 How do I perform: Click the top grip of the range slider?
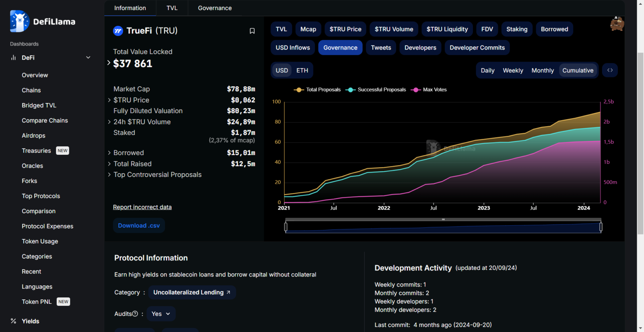pyautogui.click(x=443, y=220)
